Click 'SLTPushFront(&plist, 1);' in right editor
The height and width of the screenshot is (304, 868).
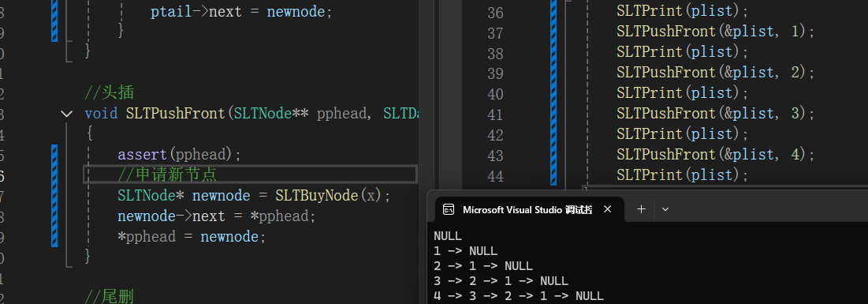[716, 31]
